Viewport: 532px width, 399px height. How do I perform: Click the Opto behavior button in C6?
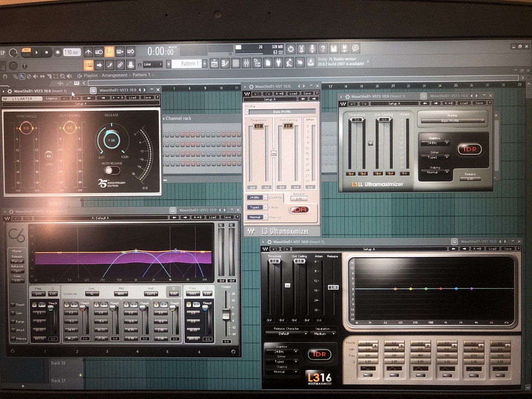[x=17, y=271]
